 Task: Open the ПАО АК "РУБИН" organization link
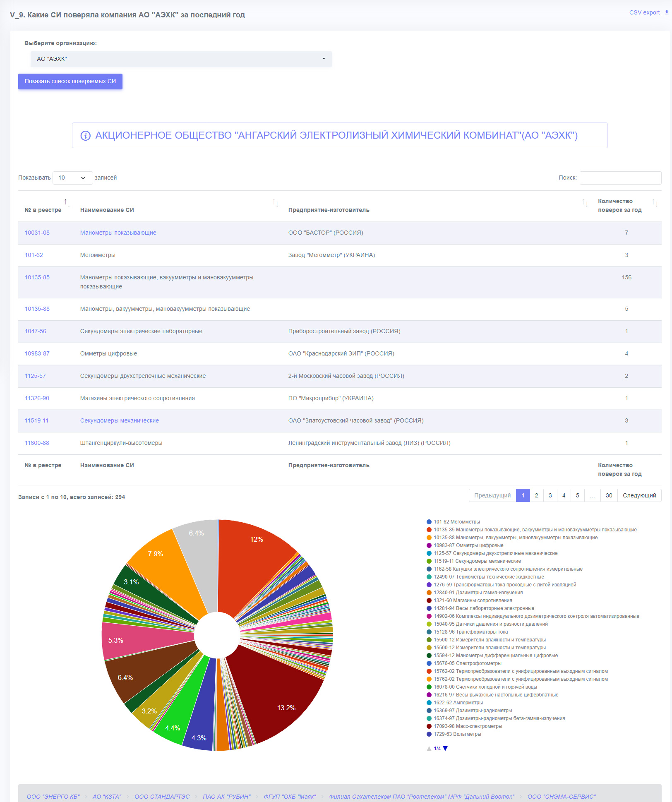coord(227,797)
